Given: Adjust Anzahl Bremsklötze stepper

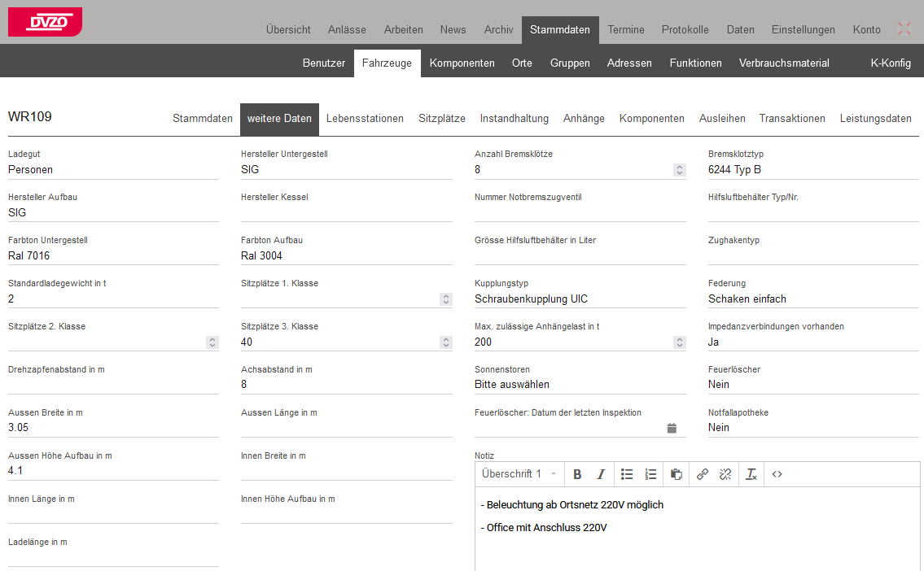Looking at the screenshot, I should 679,170.
